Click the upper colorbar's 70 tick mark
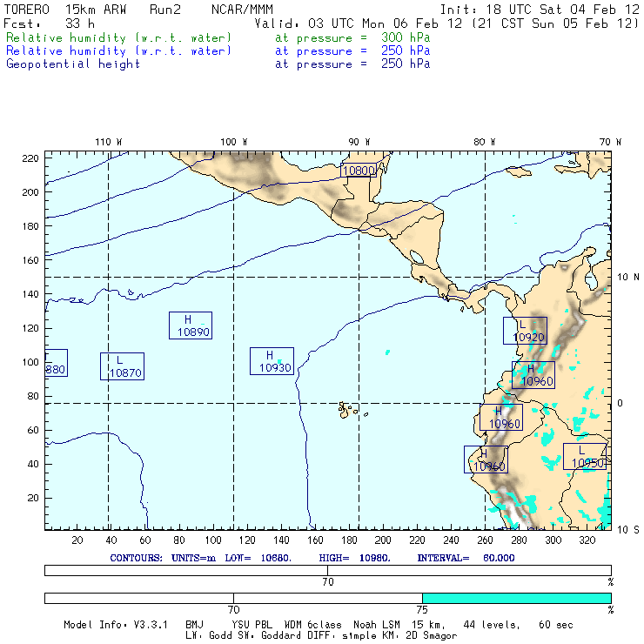Viewport: 644px width, 644px height. pyautogui.click(x=328, y=571)
